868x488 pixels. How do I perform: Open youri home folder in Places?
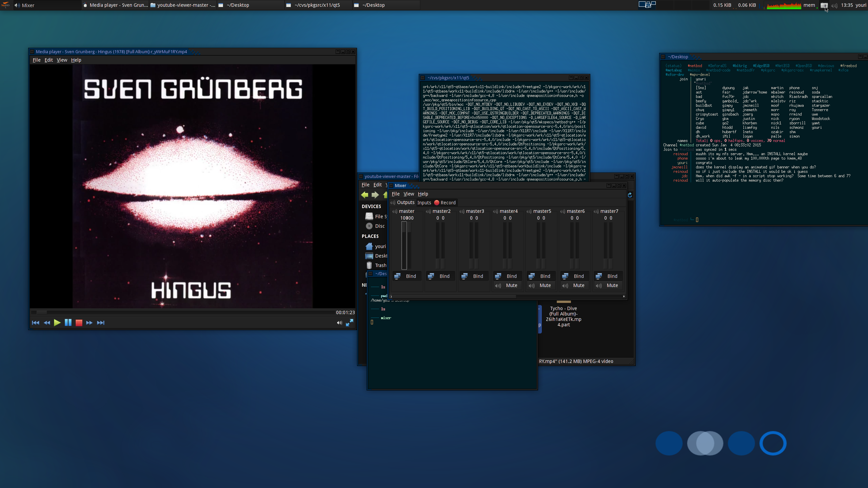pos(376,246)
